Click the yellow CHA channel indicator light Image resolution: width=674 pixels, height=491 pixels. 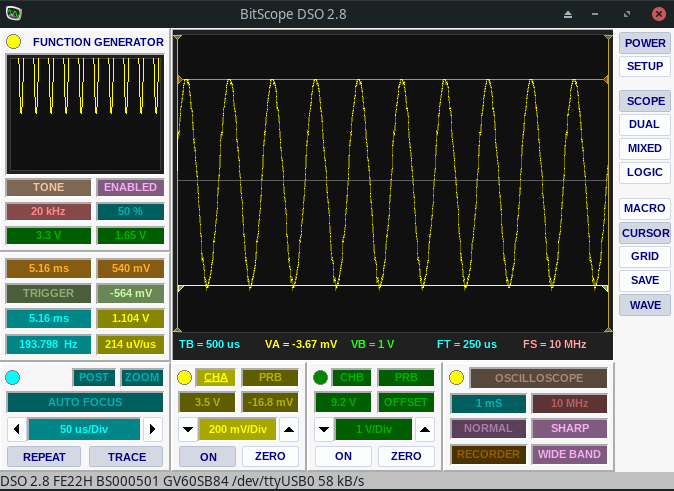184,377
